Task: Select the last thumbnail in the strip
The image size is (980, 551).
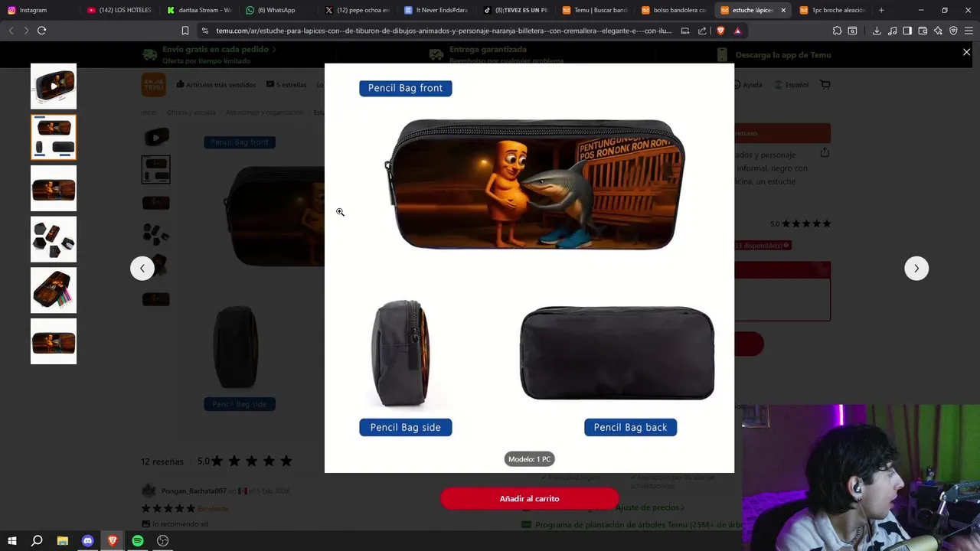Action: click(54, 341)
